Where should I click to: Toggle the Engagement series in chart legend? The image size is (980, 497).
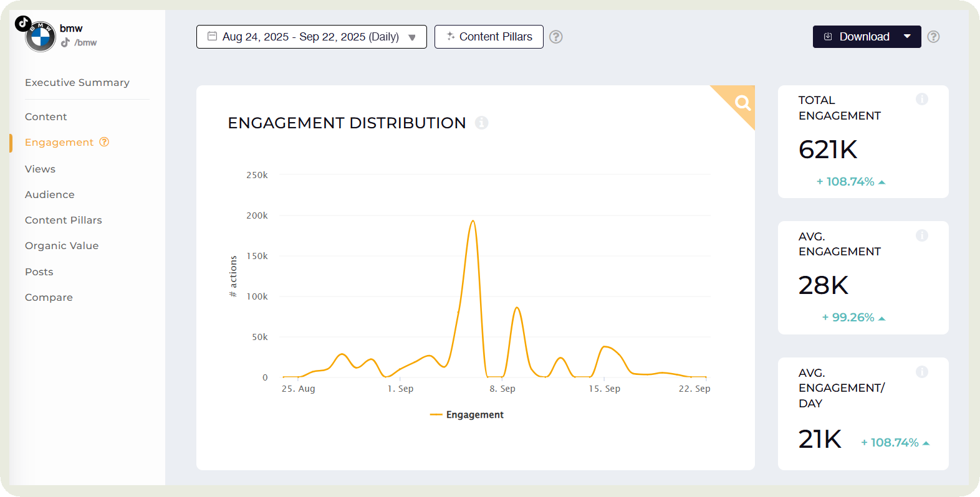pos(467,415)
